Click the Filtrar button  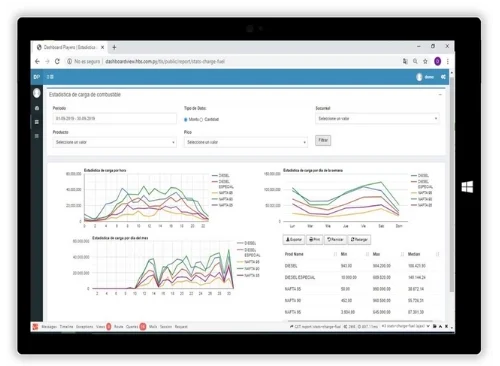pyautogui.click(x=323, y=140)
